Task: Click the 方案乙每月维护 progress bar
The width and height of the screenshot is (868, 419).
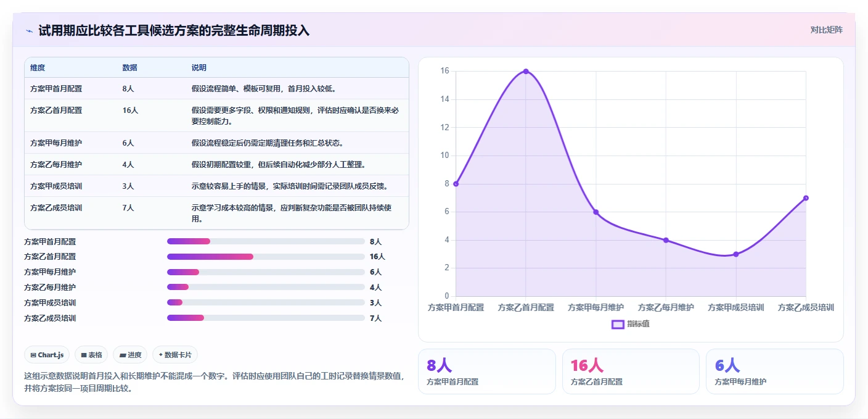Action: pyautogui.click(x=266, y=287)
